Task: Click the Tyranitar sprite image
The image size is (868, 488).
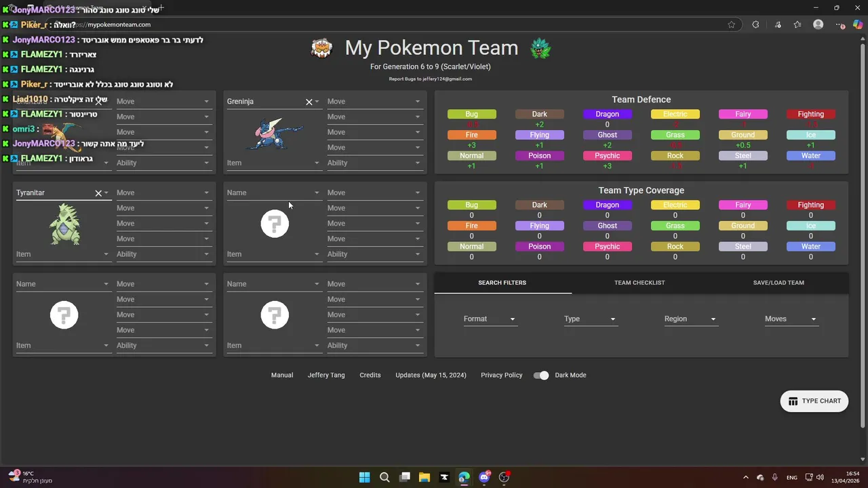Action: tap(64, 225)
